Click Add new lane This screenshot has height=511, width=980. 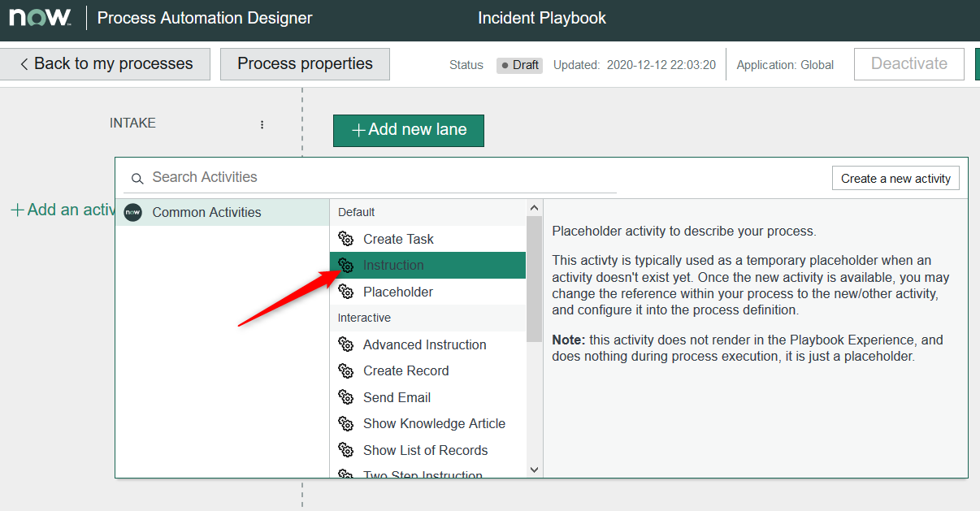[408, 130]
